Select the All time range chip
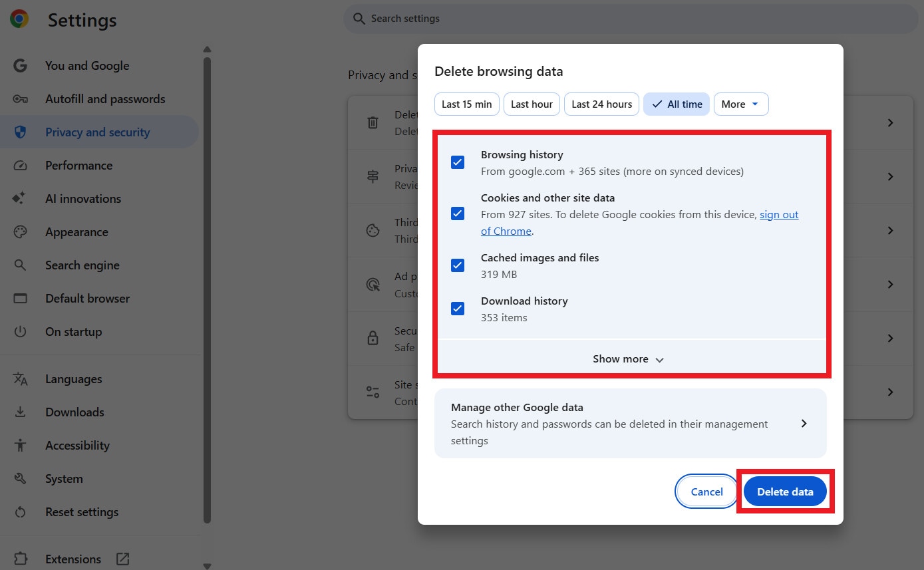 click(x=677, y=104)
